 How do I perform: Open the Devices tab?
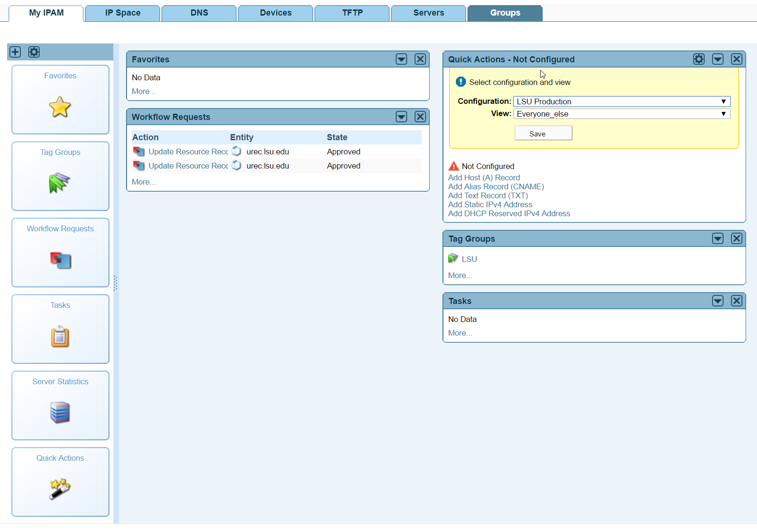tap(276, 13)
